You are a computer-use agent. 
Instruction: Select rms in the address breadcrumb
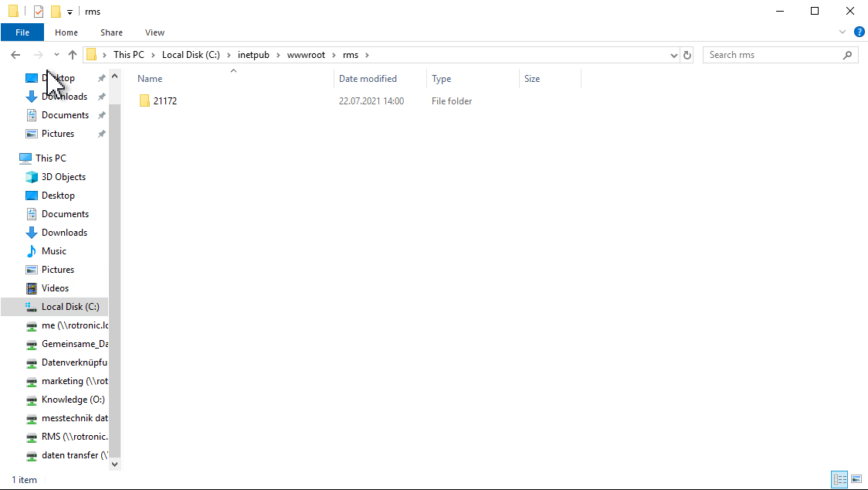[x=351, y=55]
